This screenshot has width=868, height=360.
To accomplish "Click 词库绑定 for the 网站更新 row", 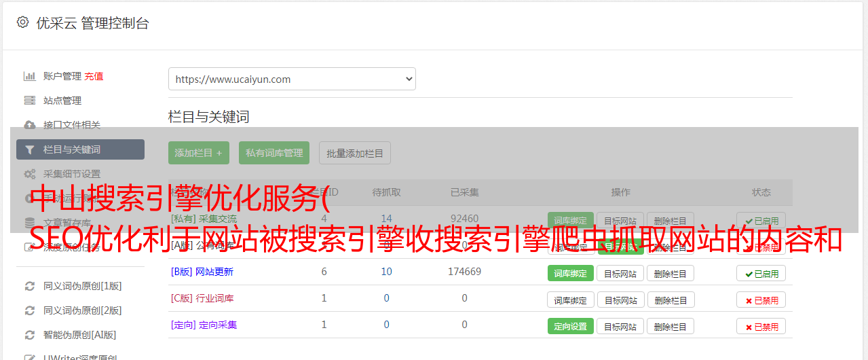I will point(571,273).
